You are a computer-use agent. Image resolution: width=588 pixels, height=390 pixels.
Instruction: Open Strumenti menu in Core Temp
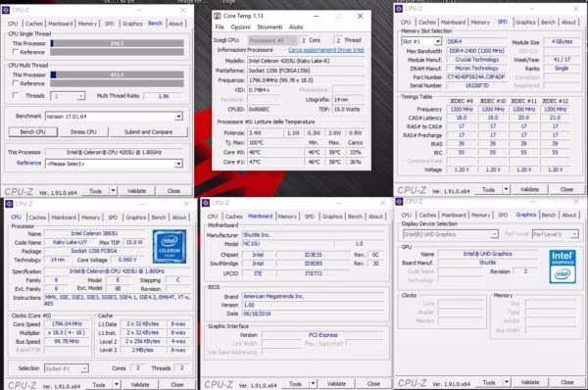269,27
